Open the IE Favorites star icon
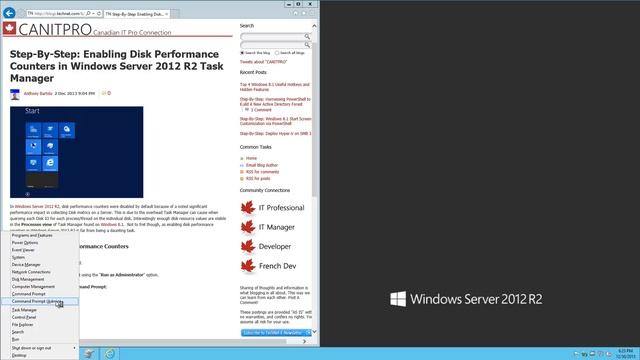 tap(304, 13)
